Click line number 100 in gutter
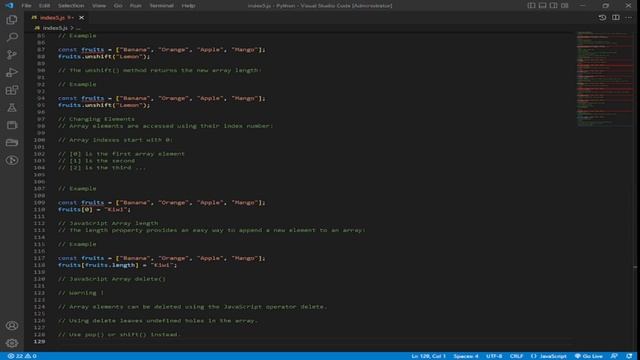 pos(40,140)
